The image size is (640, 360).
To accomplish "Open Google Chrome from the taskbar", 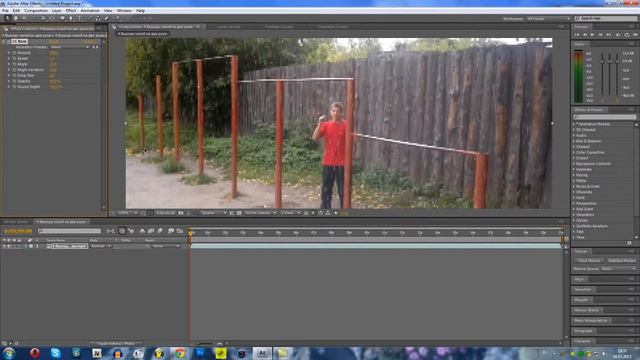I will point(180,353).
